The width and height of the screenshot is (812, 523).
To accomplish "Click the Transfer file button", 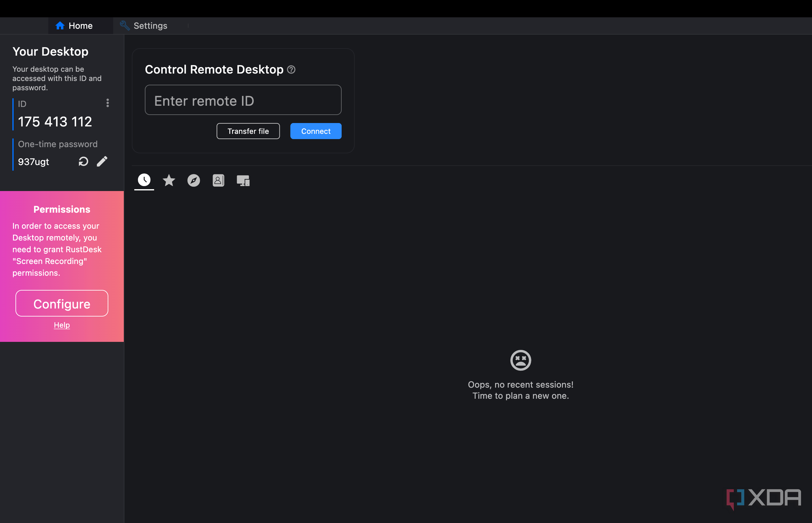I will point(248,131).
